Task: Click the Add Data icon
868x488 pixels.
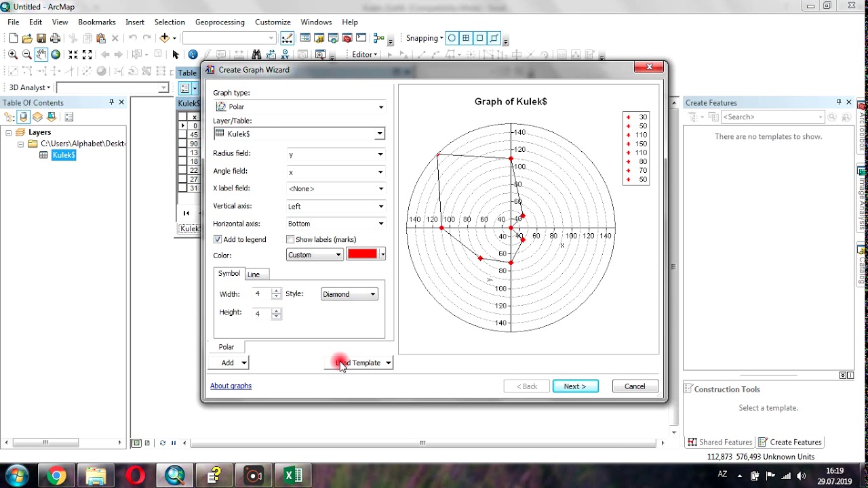Action: pos(164,39)
